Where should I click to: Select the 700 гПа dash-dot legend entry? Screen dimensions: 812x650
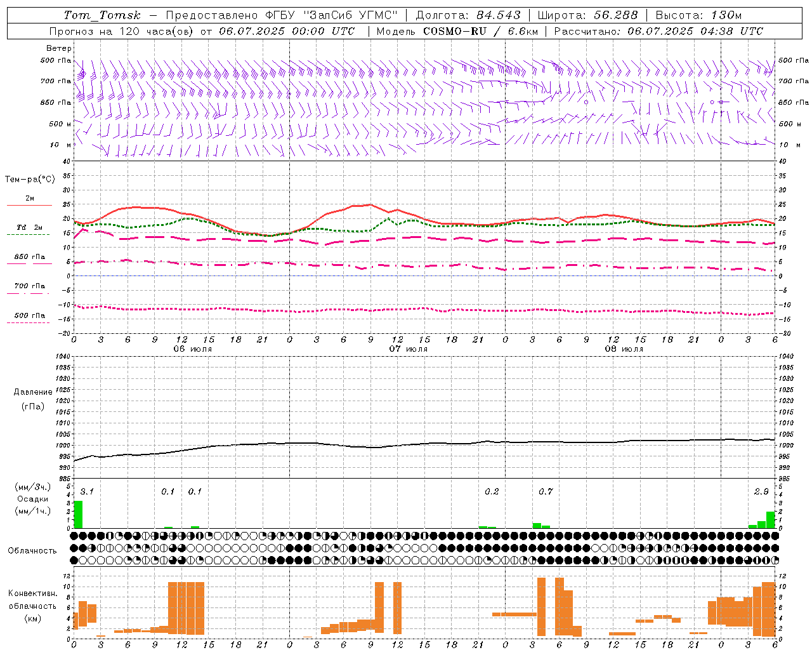pyautogui.click(x=29, y=289)
